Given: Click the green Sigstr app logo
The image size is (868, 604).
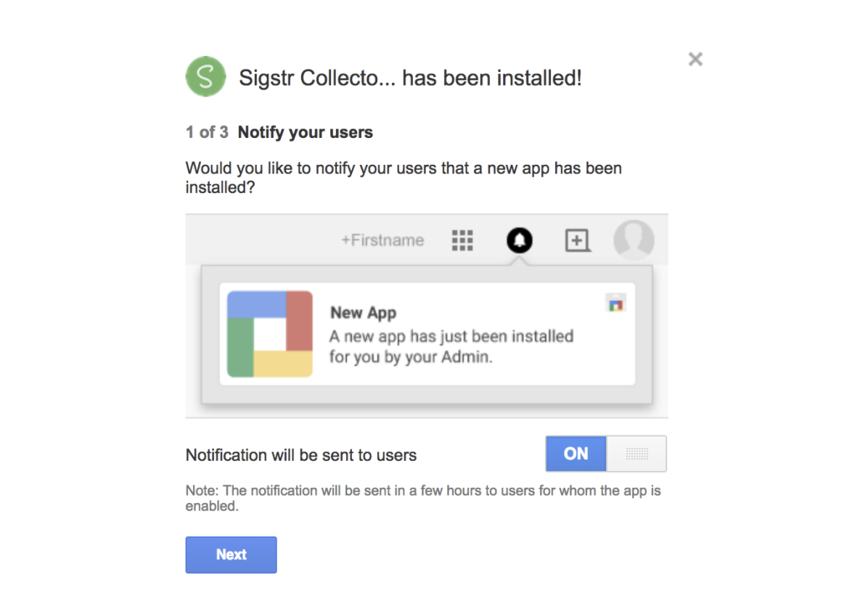Looking at the screenshot, I should coord(205,76).
